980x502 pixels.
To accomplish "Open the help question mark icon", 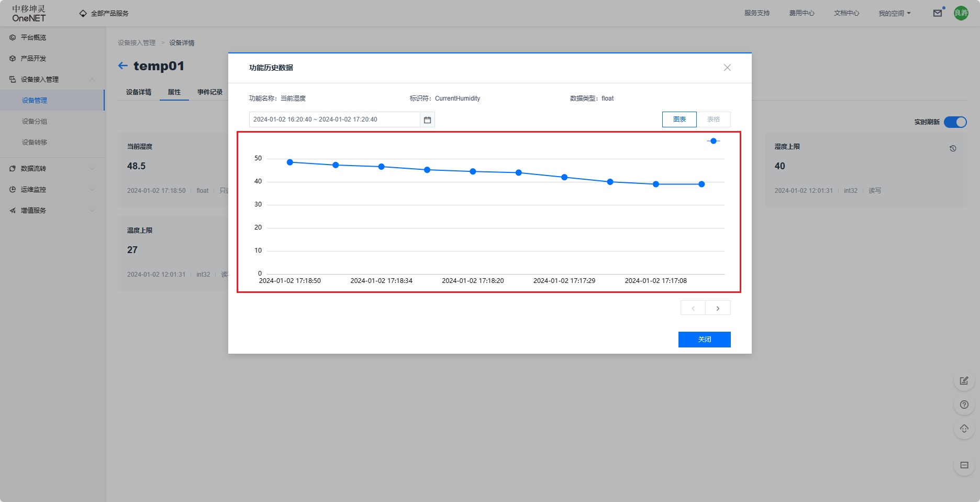I will coord(964,405).
